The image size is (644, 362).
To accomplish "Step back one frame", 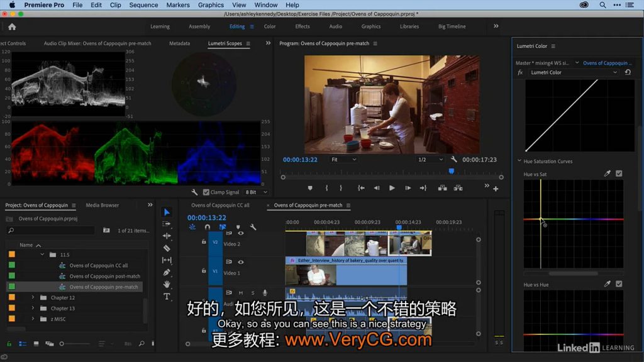I will tap(376, 188).
